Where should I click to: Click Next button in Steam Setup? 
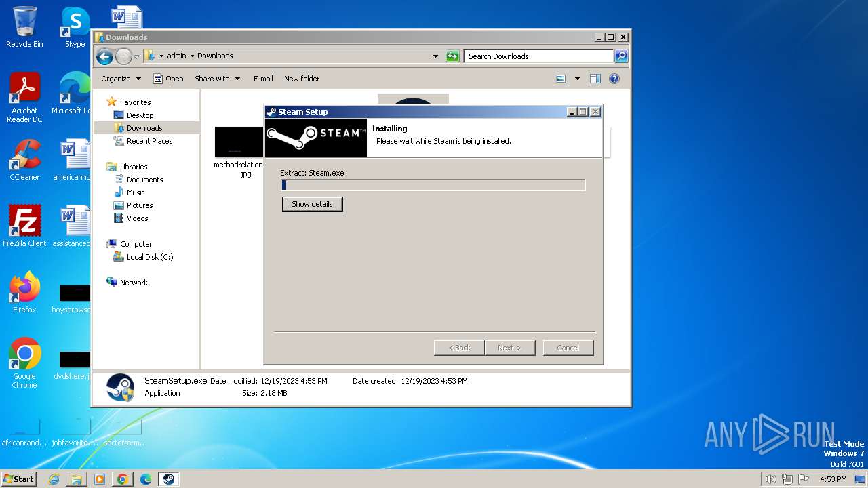(509, 348)
